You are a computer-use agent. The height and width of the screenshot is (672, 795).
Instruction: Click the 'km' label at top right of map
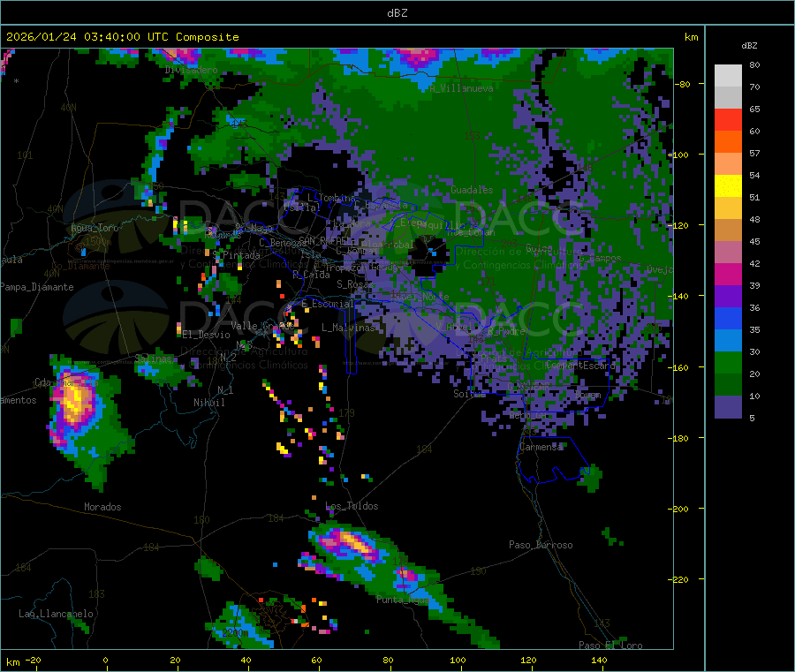(691, 37)
